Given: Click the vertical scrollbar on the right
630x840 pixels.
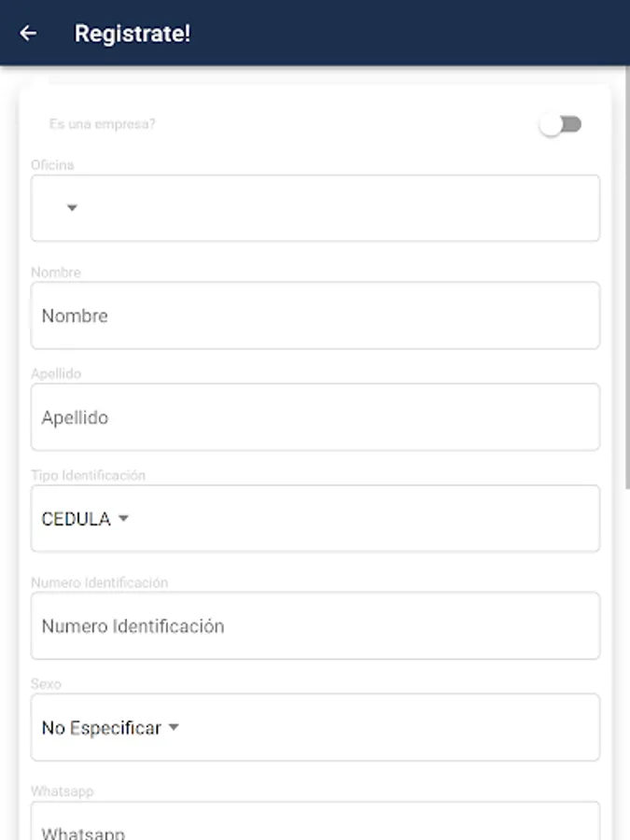Looking at the screenshot, I should coord(626,280).
